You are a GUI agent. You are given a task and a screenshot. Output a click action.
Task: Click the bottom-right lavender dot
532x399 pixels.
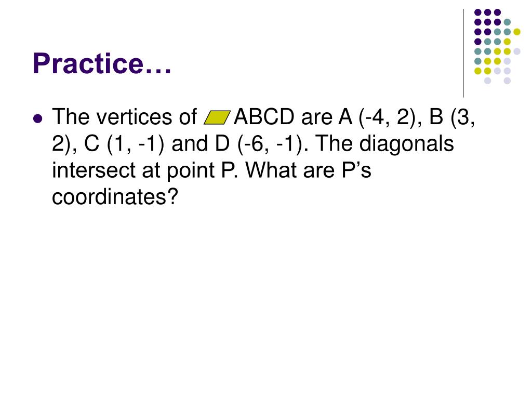coord(507,81)
